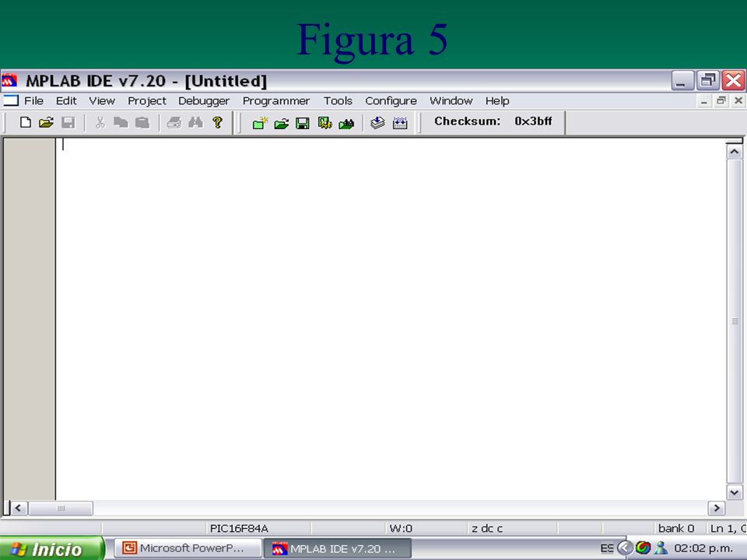This screenshot has height=560, width=747.
Task: Switch to Microsoft PowerPoint taskbar button
Action: [188, 548]
